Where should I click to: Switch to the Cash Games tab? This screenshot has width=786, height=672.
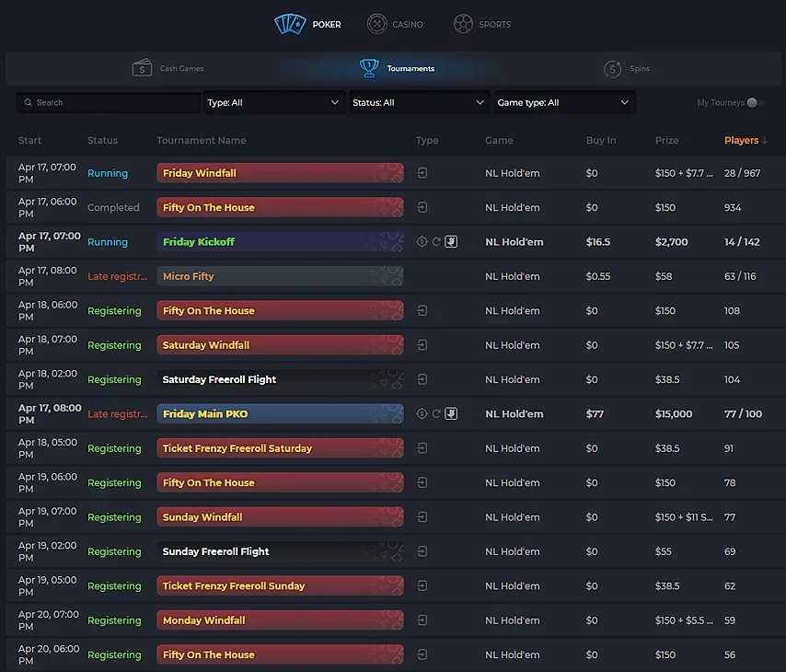[168, 69]
